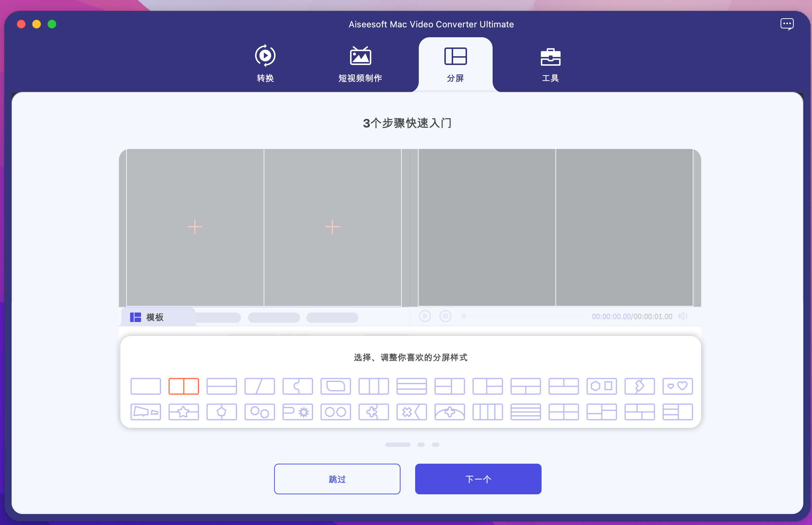Open feedback message icon in title bar

point(787,24)
